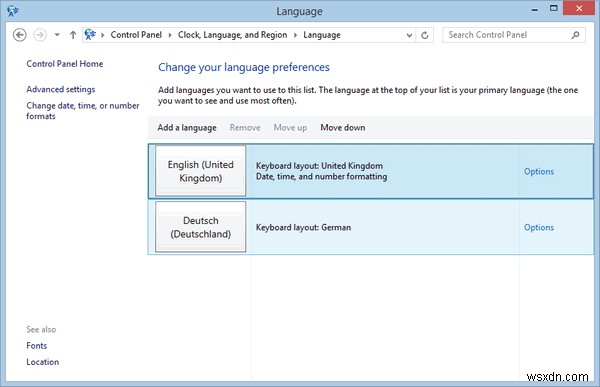Image resolution: width=600 pixels, height=387 pixels.
Task: Click the window title bar language icon
Action: pos(13,11)
